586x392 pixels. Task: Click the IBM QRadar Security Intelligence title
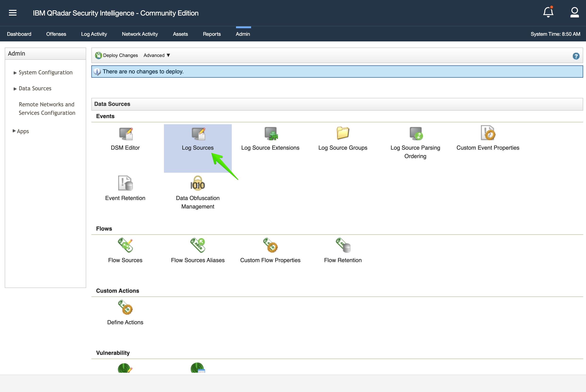tap(116, 13)
